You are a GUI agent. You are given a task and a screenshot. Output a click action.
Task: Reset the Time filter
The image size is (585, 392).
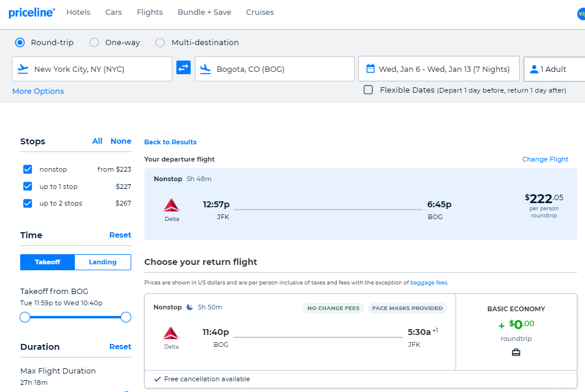120,235
